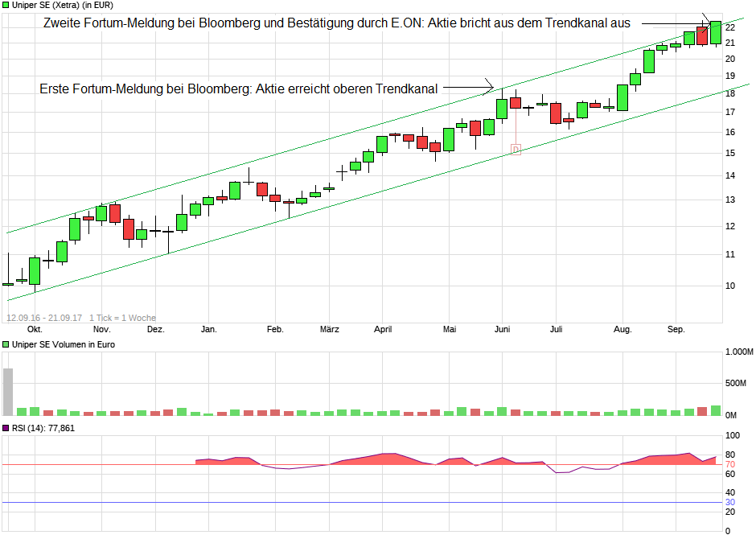Click the 'Uniper SE Volumen in Euro' label
The image size is (756, 539).
coord(64,344)
